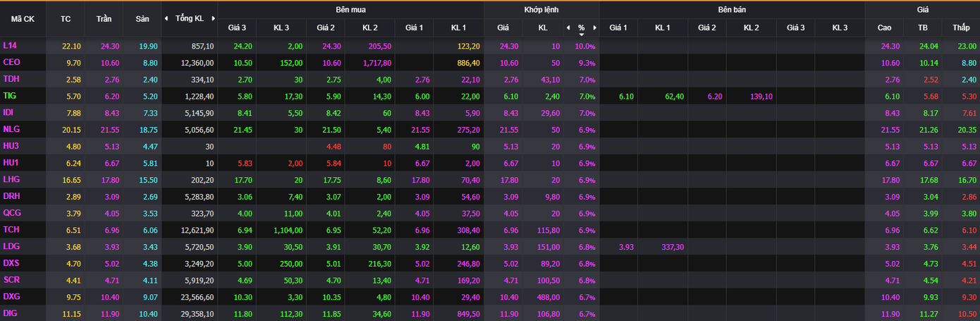Click the Tổng KL column header

[x=189, y=18]
